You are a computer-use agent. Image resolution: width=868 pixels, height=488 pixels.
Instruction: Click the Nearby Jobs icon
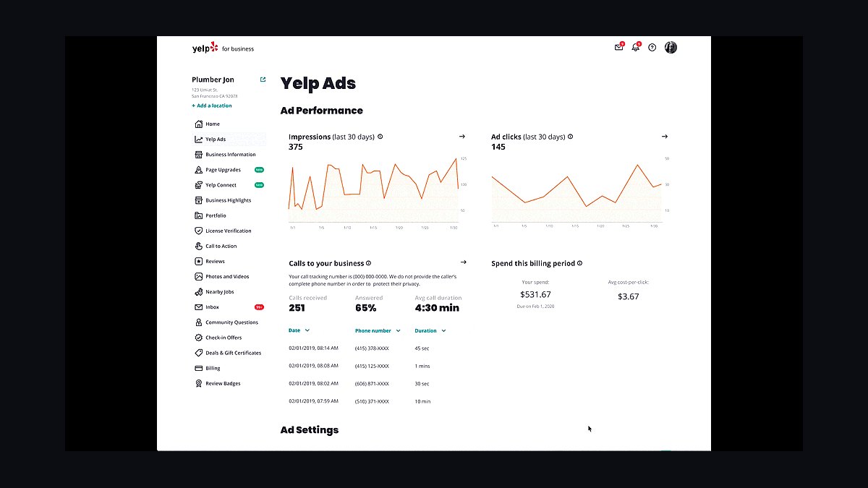(199, 292)
